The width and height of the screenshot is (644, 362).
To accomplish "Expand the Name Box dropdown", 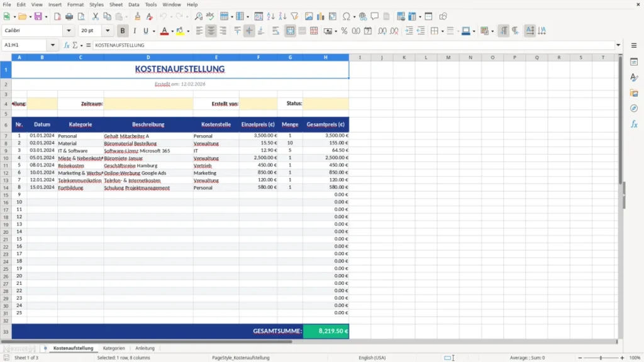I will pos(53,45).
